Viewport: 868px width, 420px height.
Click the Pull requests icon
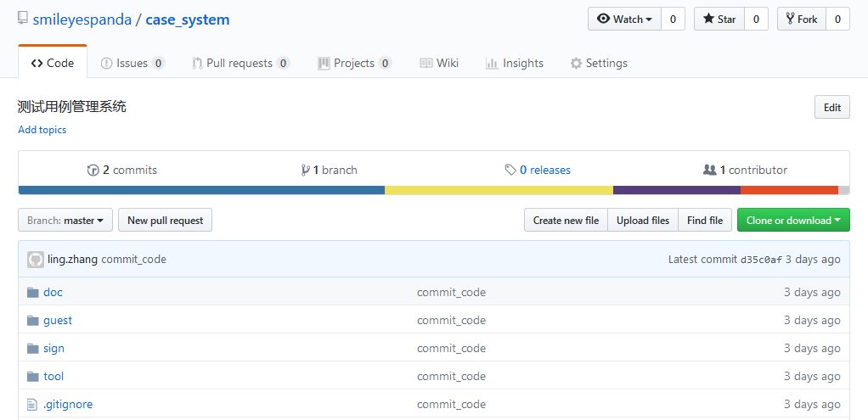197,63
